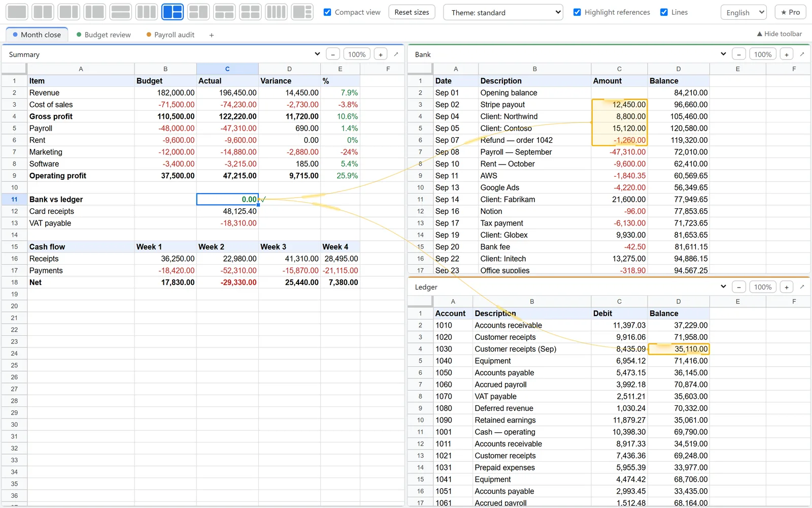Zoom in the Bank pane

click(787, 54)
